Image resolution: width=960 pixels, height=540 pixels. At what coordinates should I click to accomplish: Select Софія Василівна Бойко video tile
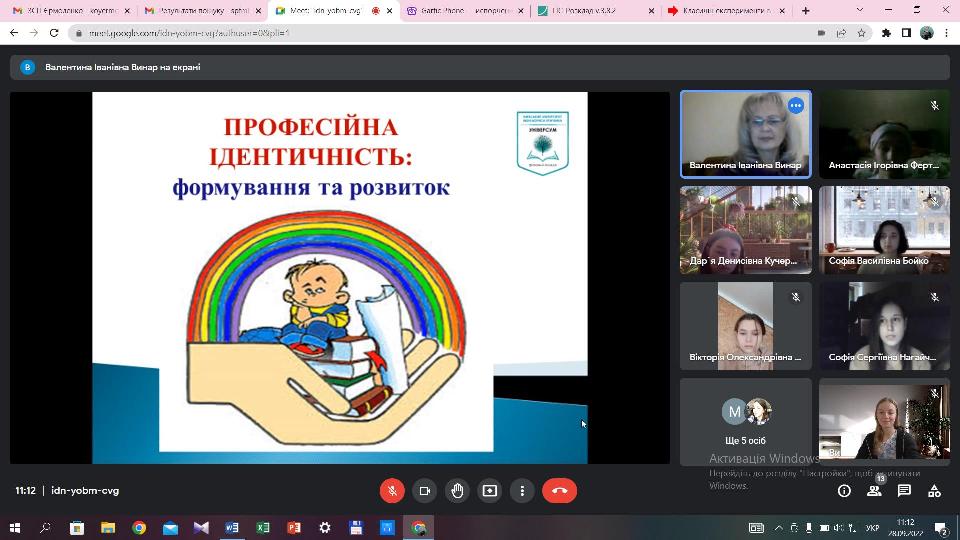point(884,230)
